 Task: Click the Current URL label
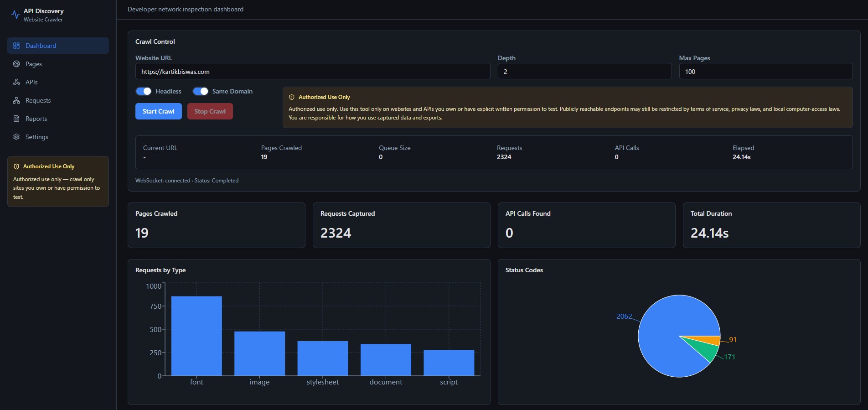[160, 148]
